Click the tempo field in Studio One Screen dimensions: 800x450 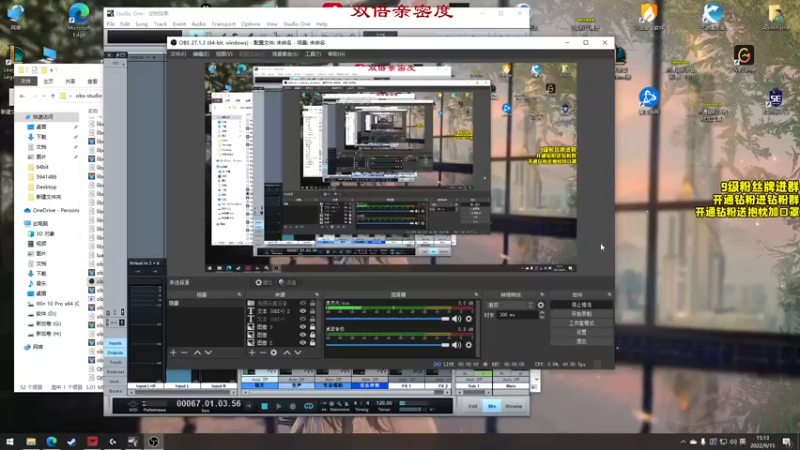click(384, 403)
